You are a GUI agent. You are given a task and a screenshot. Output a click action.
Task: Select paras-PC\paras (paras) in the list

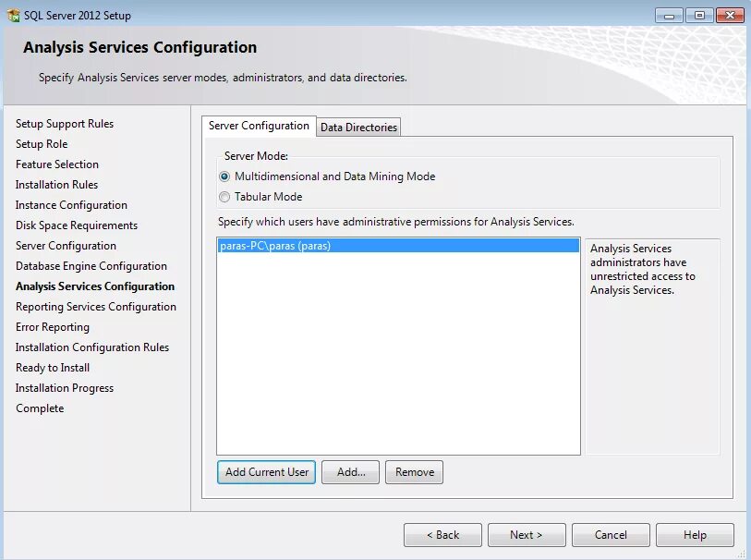tap(398, 246)
